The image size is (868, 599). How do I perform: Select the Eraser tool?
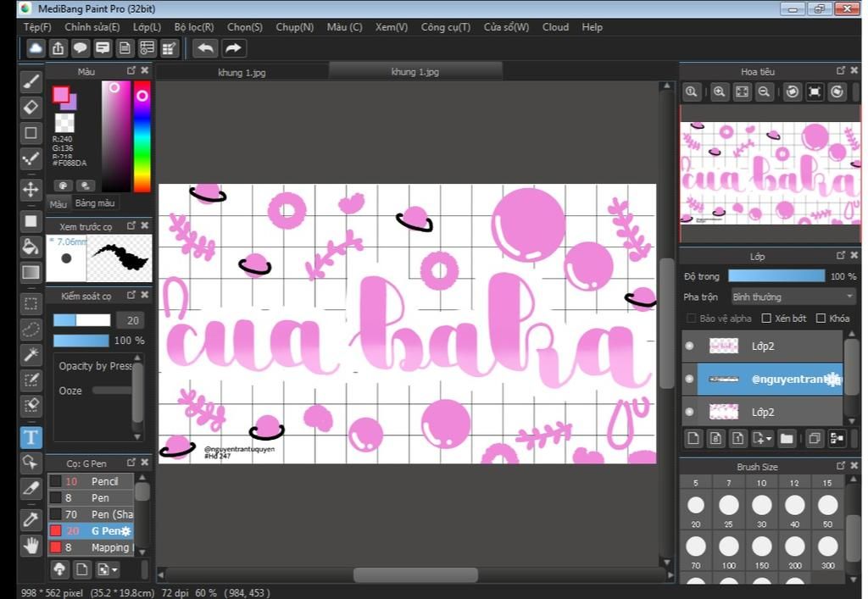tap(31, 107)
